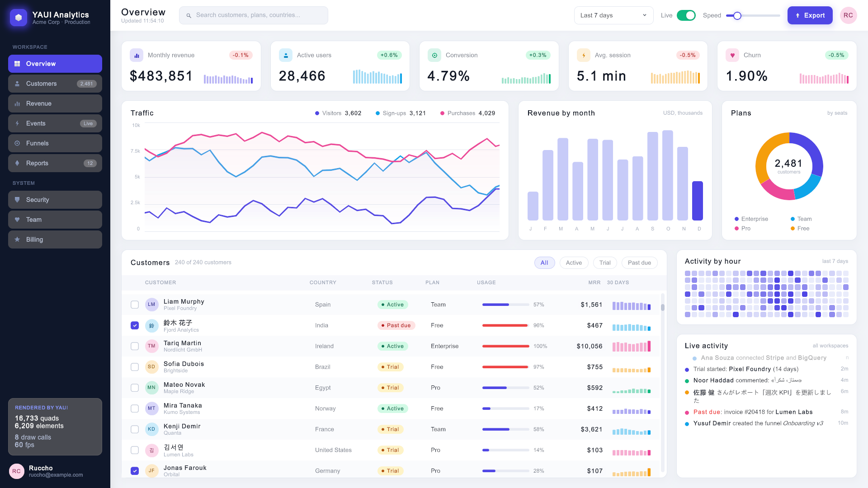Click the Churn heart icon
This screenshot has width=868, height=488.
click(x=732, y=55)
